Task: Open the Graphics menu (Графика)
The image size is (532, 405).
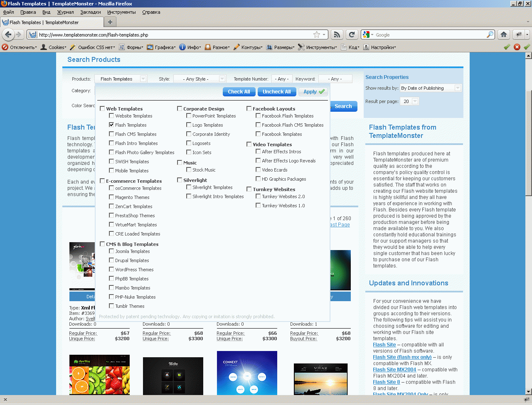Action: [161, 47]
